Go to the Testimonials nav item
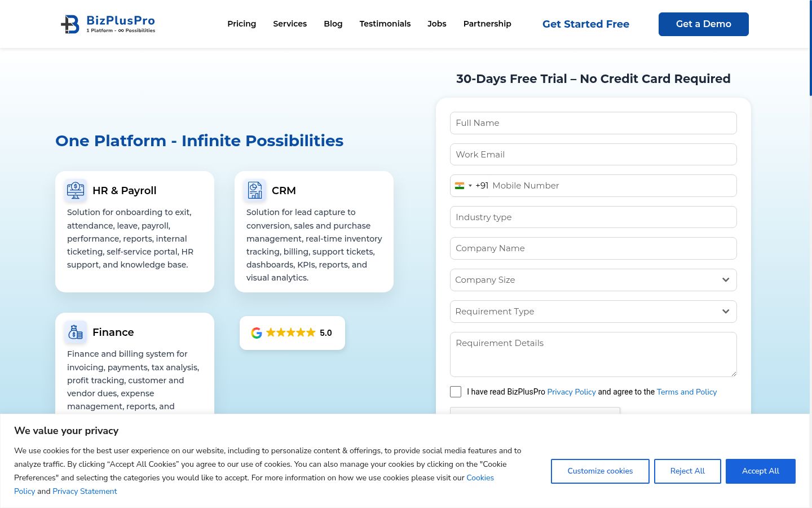Image resolution: width=812 pixels, height=508 pixels. click(x=385, y=24)
